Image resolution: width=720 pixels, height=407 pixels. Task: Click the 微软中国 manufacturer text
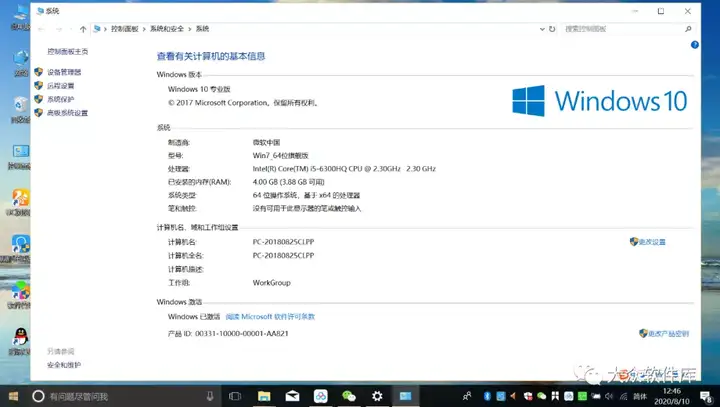266,142
